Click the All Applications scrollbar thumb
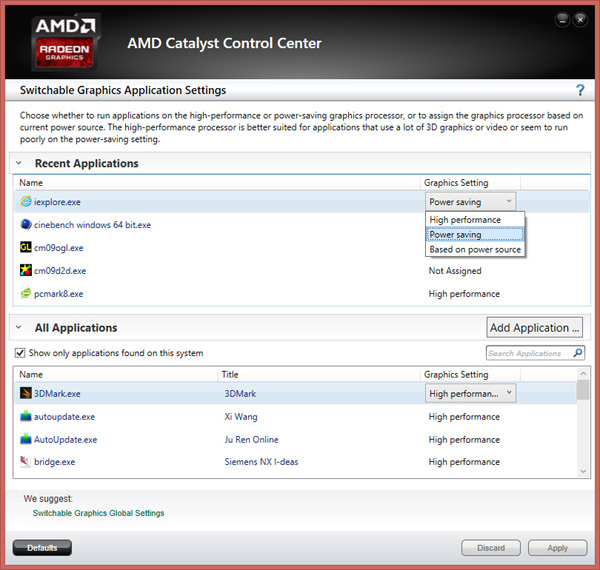 (x=583, y=390)
